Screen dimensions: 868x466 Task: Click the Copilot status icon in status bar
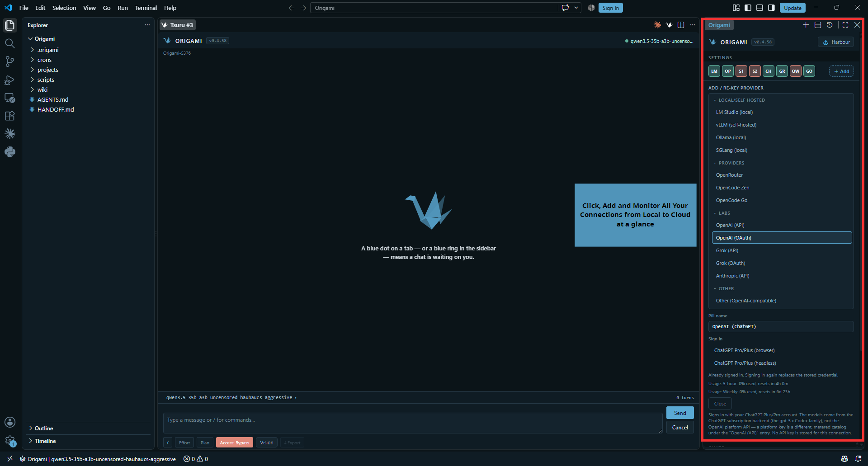[844, 459]
